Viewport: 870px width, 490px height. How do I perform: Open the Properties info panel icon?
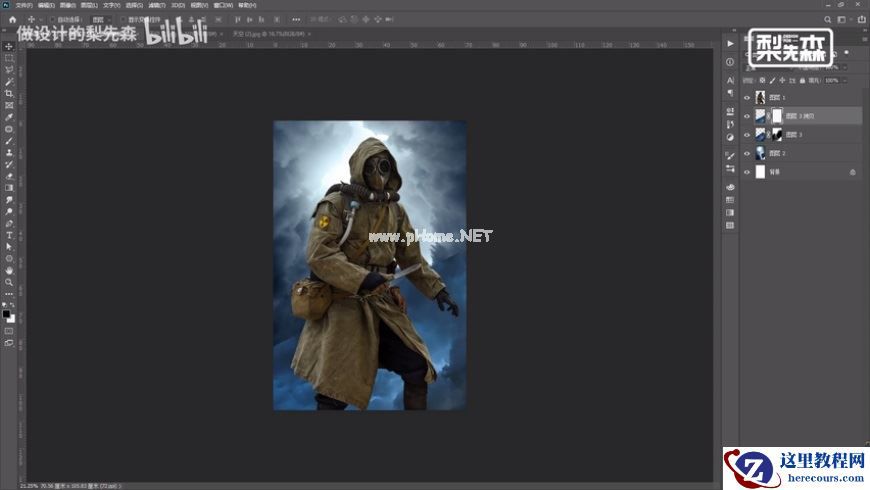tap(730, 62)
